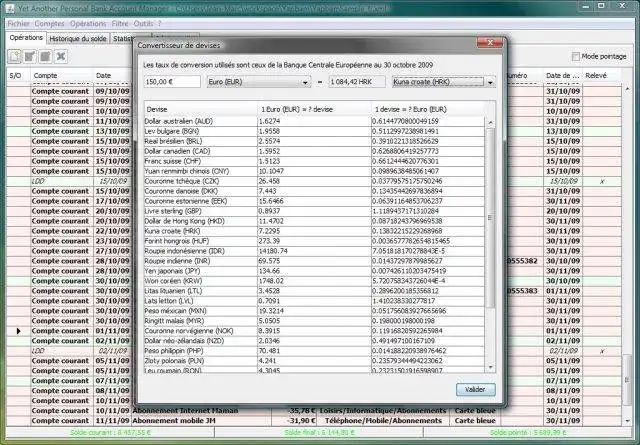Click the main transactions table scroll-up arrow
This screenshot has height=445, width=640.
(x=627, y=89)
